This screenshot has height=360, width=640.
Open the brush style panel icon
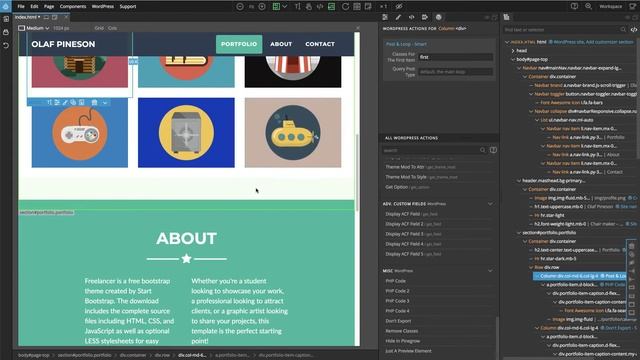pos(398,17)
